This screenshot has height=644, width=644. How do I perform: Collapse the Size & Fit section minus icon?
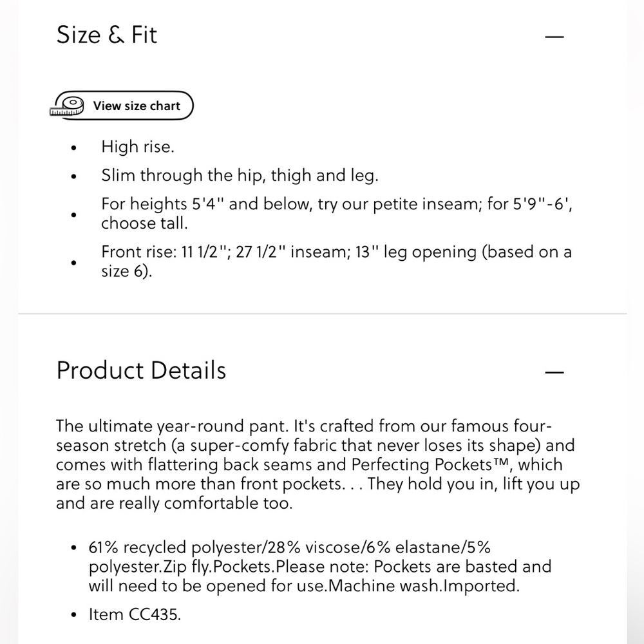point(554,37)
